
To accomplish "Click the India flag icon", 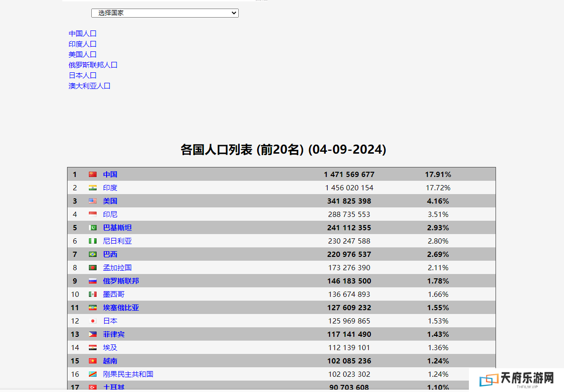I will 93,187.
